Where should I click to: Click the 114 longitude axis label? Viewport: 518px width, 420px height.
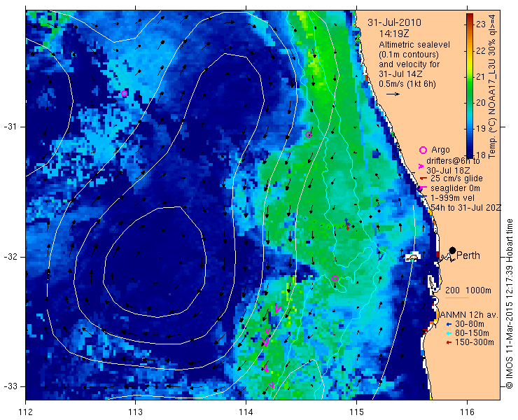[x=246, y=412]
